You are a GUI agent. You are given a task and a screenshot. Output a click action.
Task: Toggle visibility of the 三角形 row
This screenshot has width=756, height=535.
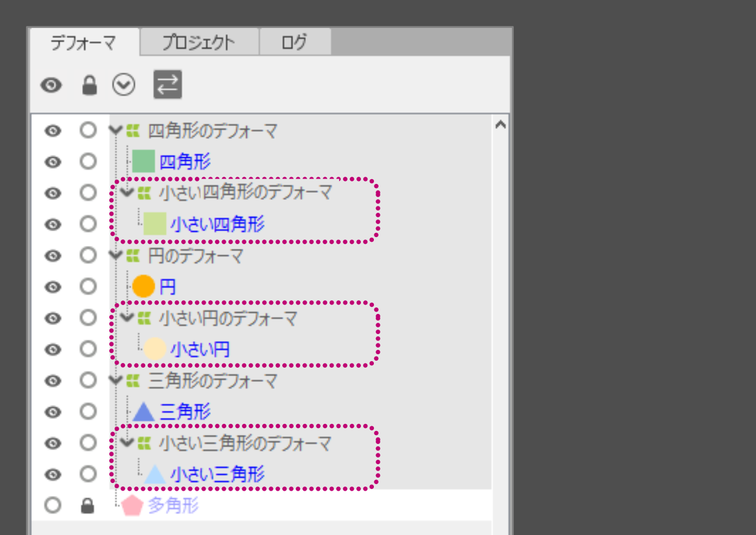(x=53, y=411)
